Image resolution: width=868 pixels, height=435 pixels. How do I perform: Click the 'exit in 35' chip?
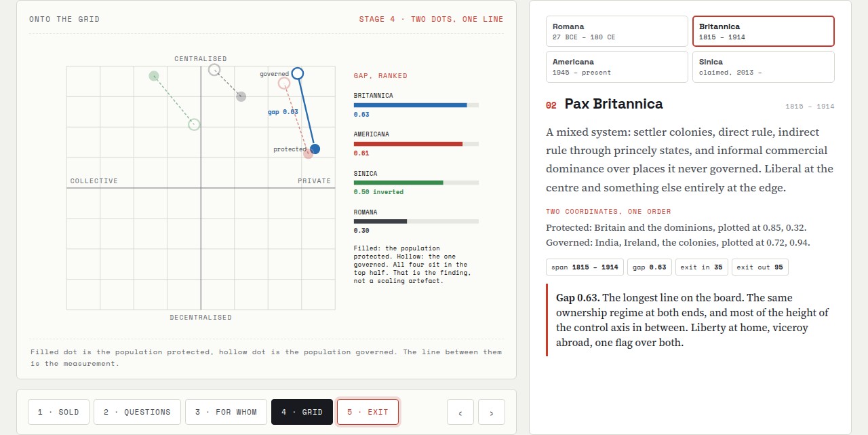pos(701,267)
